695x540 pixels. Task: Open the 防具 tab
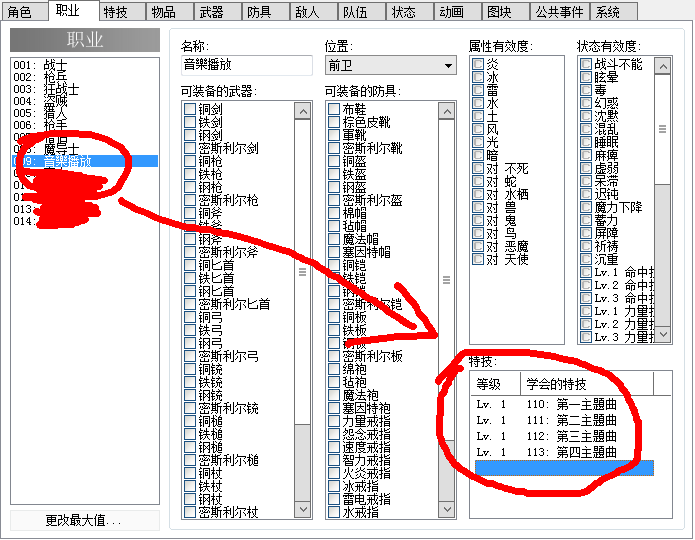[x=266, y=12]
